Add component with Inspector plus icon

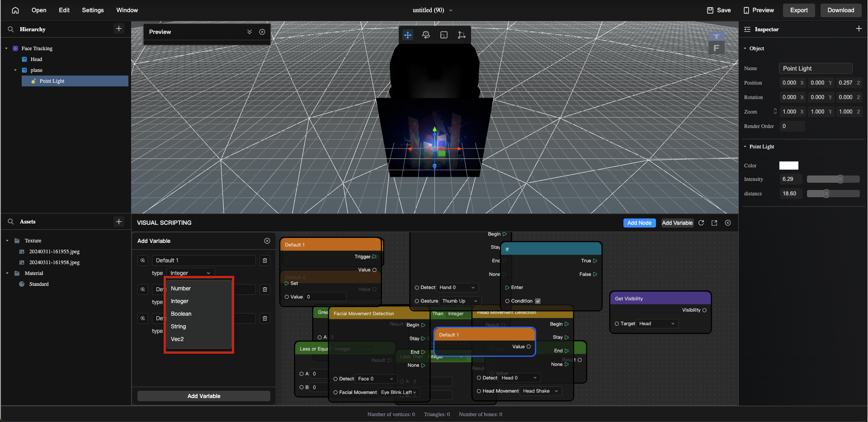(859, 28)
